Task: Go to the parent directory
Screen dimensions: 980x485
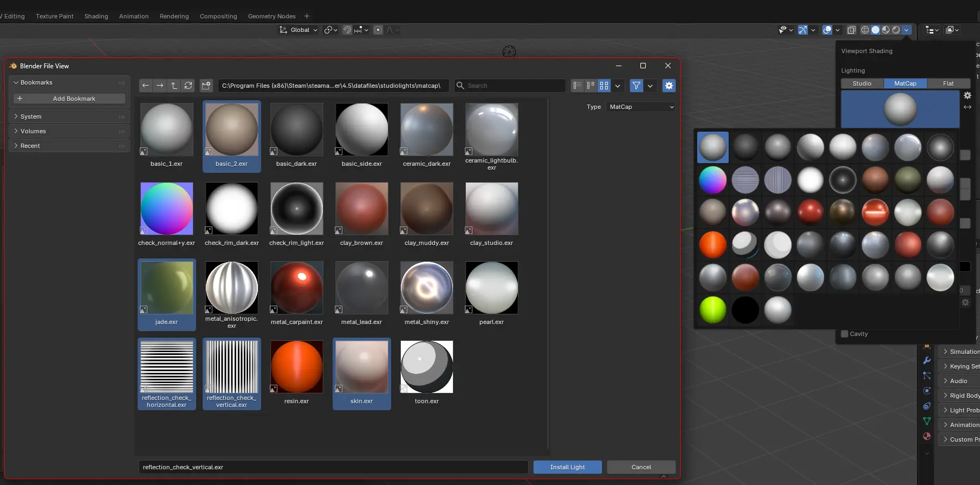Action: [174, 86]
